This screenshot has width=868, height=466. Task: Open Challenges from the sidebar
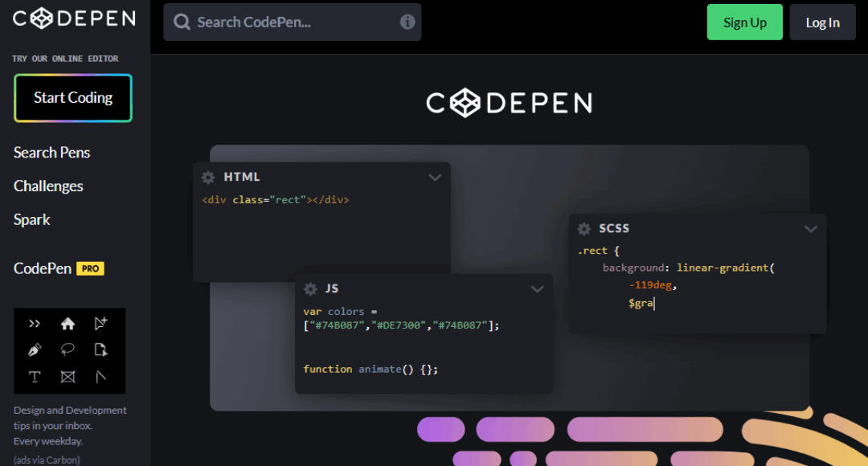pos(47,186)
